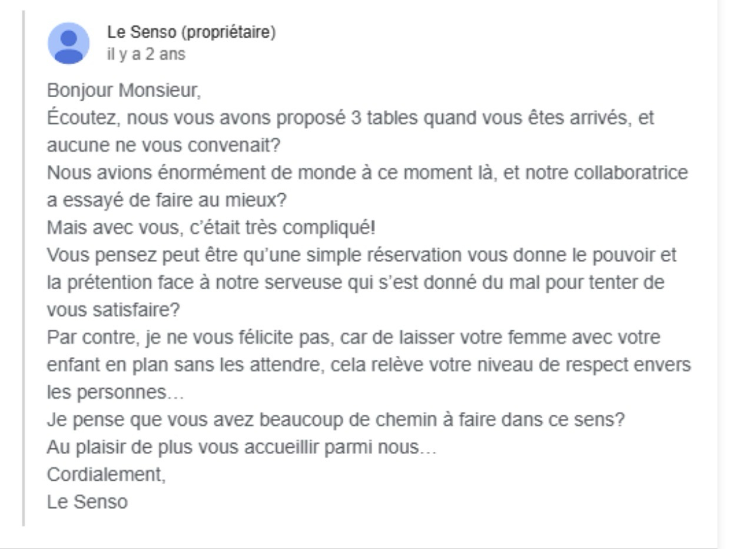Image resolution: width=756 pixels, height=549 pixels.
Task: Click the "il y a 2 ans" timestamp
Action: (x=146, y=54)
